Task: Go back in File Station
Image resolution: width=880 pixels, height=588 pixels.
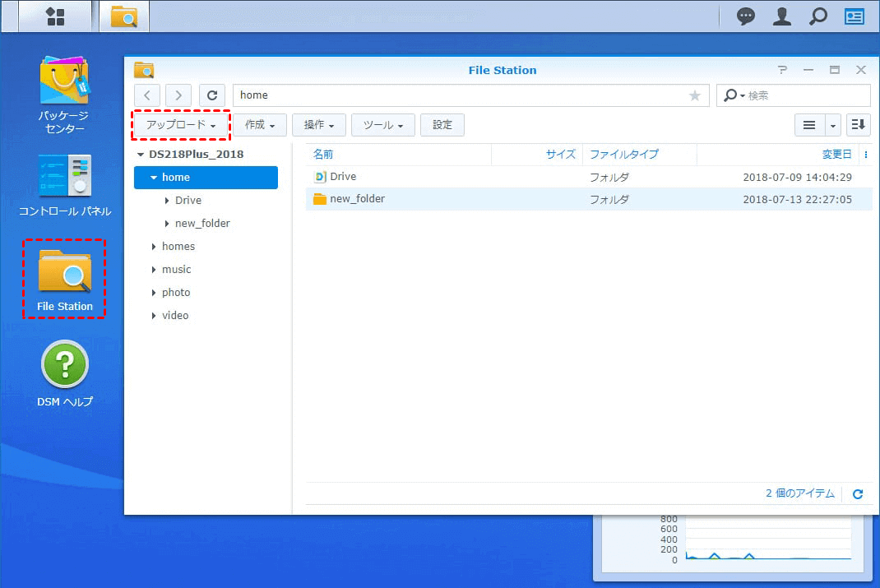Action: click(x=147, y=95)
